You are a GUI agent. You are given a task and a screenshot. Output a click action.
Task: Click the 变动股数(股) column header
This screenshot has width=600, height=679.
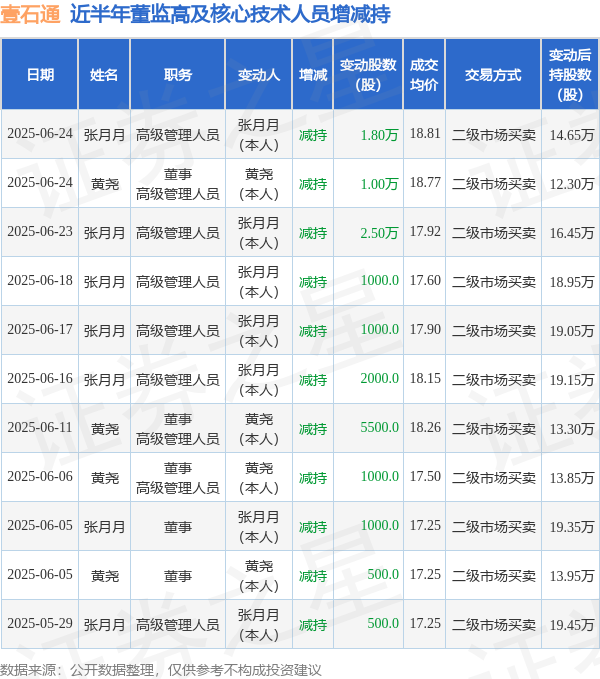click(x=368, y=74)
